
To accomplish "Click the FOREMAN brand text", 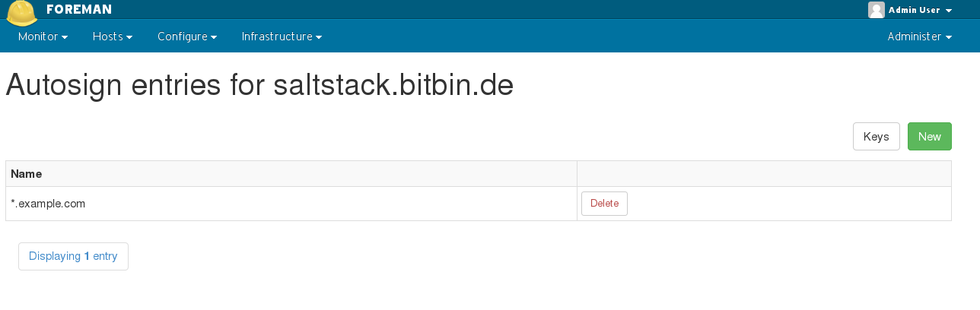I will pyautogui.click(x=79, y=9).
